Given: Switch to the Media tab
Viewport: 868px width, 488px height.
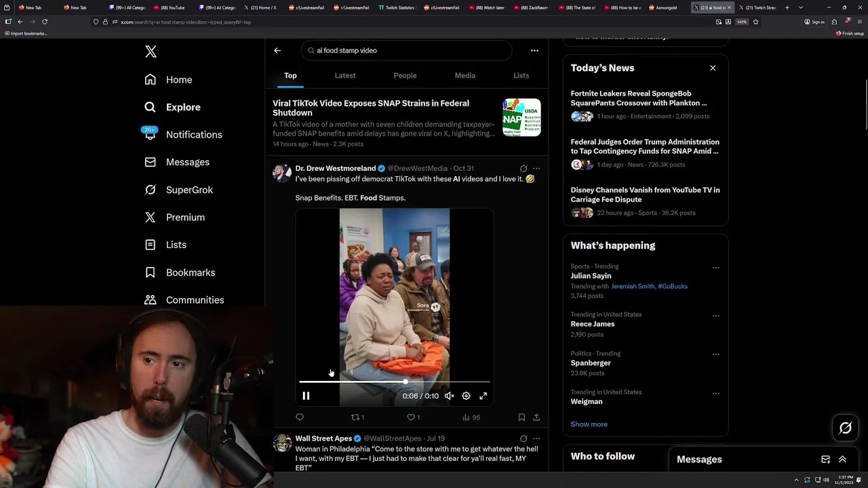Looking at the screenshot, I should (465, 75).
